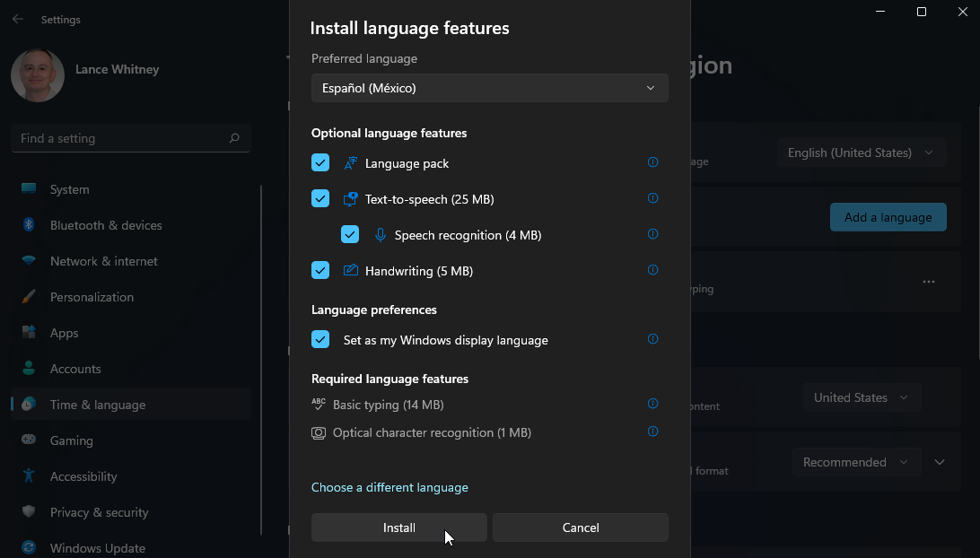Click the Text-to-speech feature icon
This screenshot has height=558, width=980.
pyautogui.click(x=348, y=198)
